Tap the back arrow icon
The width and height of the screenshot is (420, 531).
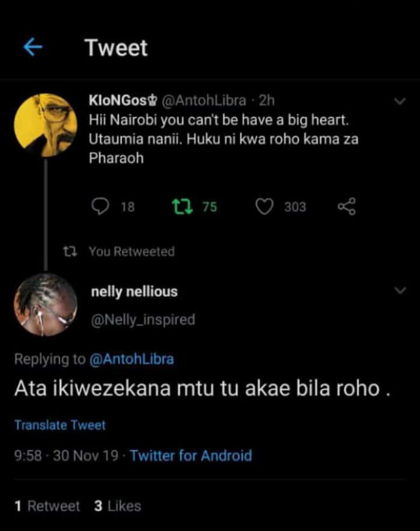(33, 48)
